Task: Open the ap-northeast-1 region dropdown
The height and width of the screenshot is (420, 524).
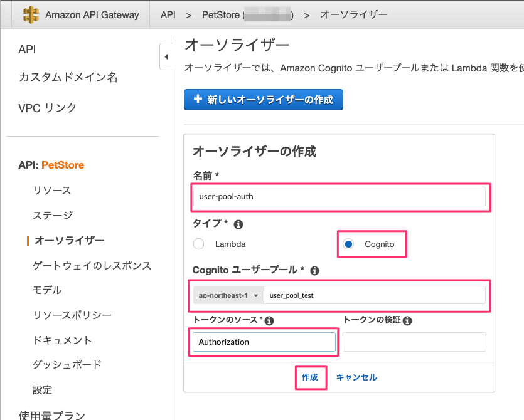Action: click(228, 295)
